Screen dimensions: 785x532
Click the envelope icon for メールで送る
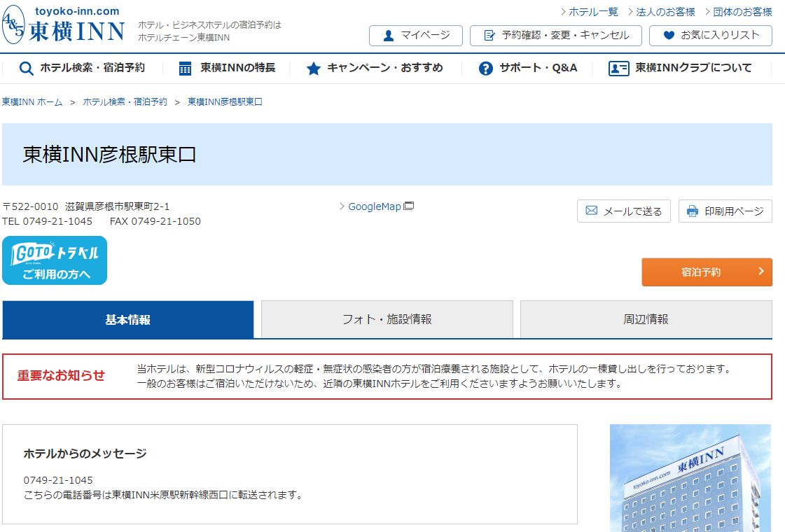click(x=591, y=211)
